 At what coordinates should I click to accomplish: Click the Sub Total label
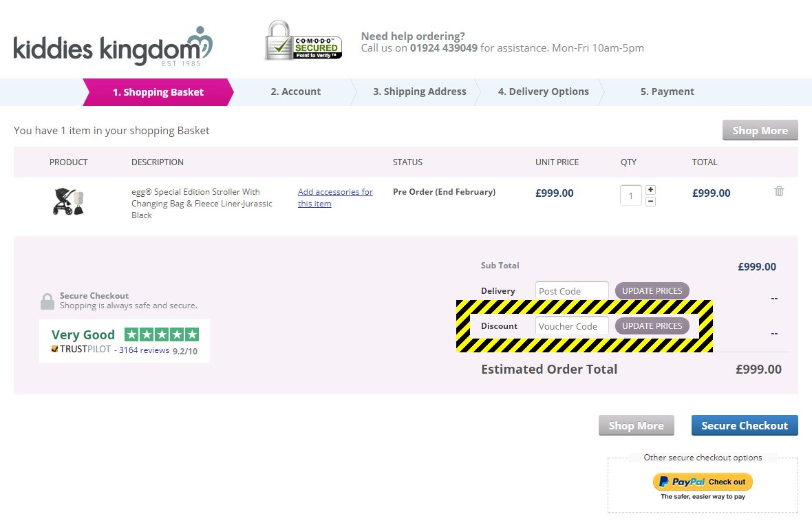(x=500, y=265)
